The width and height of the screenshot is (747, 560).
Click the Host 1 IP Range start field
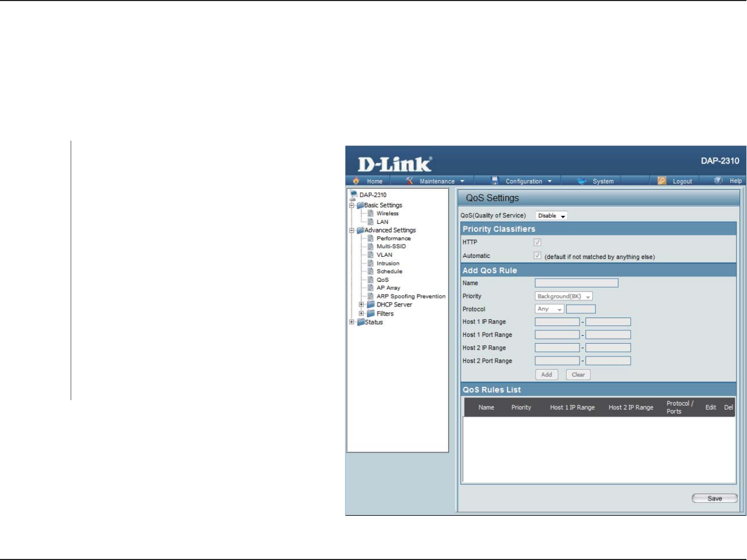click(x=557, y=322)
